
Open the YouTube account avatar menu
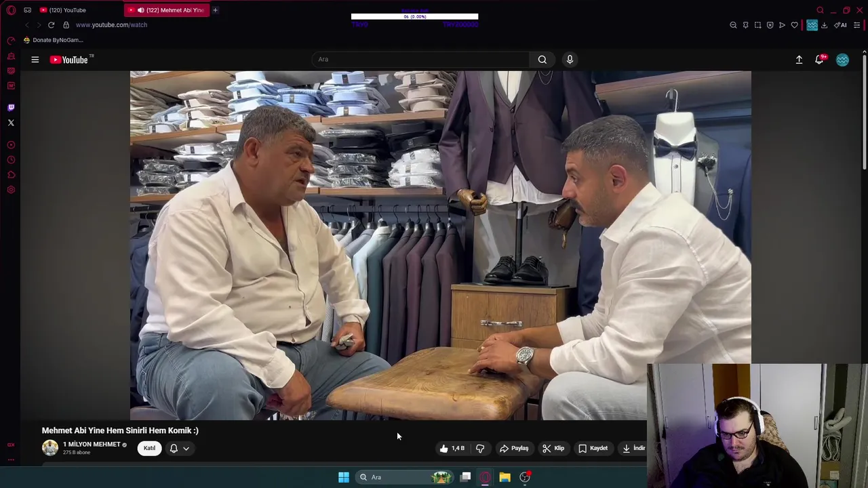click(842, 60)
